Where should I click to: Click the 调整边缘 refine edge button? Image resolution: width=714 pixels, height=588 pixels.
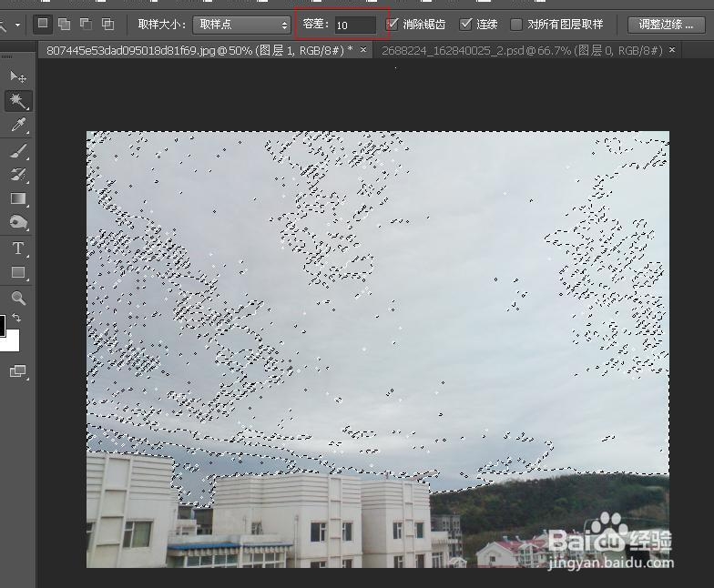[x=666, y=25]
